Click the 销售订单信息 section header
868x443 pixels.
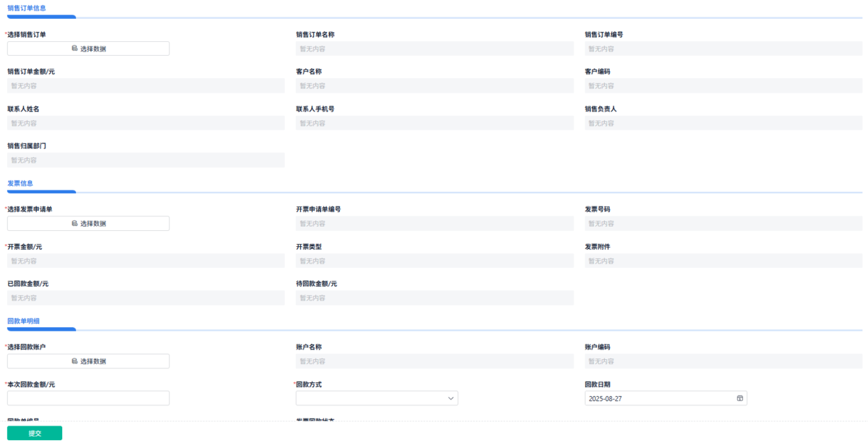[x=27, y=8]
